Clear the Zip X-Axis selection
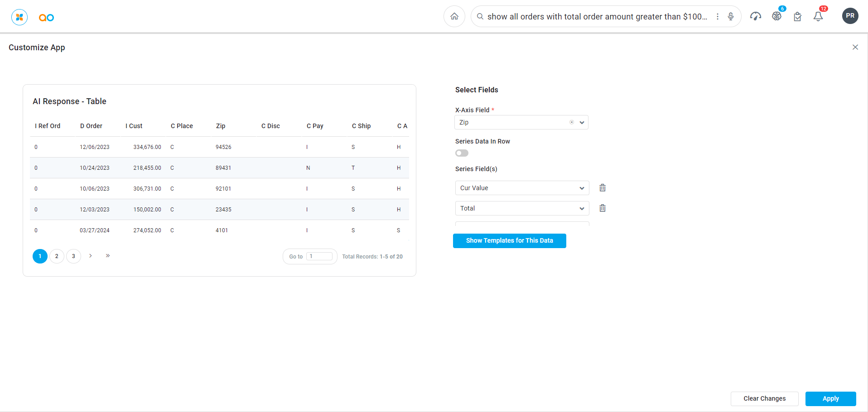 click(572, 122)
